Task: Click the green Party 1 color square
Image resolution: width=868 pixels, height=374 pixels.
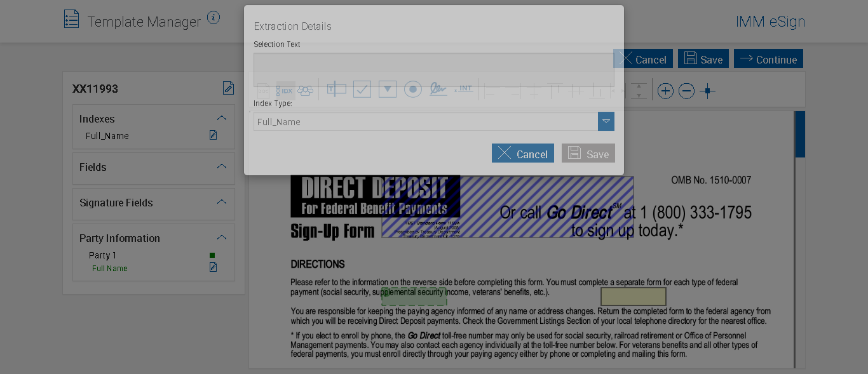Action: point(212,255)
